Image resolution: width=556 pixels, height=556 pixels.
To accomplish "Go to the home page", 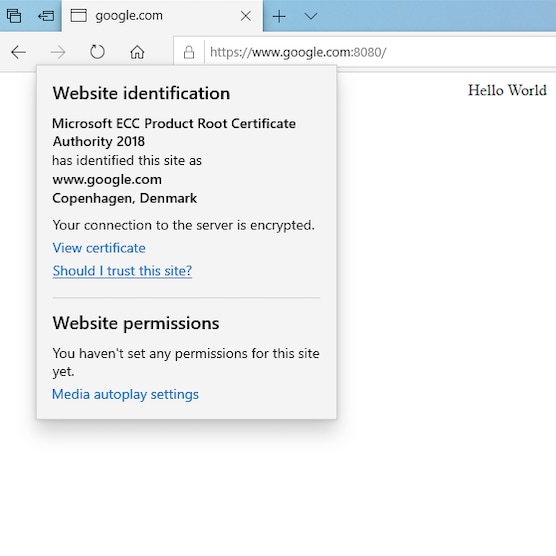I will click(x=137, y=52).
